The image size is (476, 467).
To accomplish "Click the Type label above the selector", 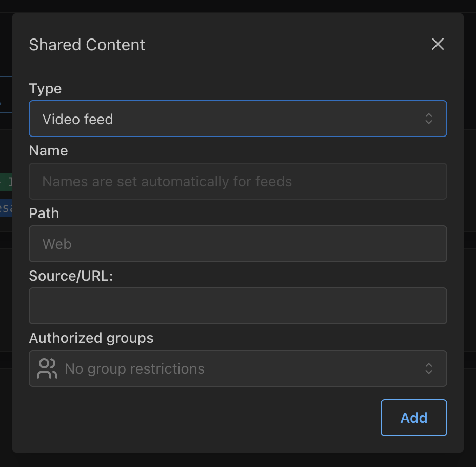I will 45,89.
